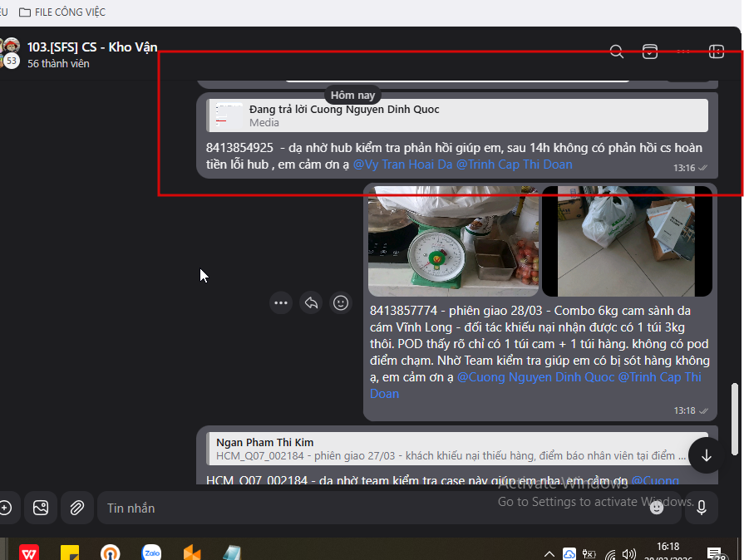744x560 pixels.
Task: Open the three-dot options in chat header
Action: pos(682,52)
